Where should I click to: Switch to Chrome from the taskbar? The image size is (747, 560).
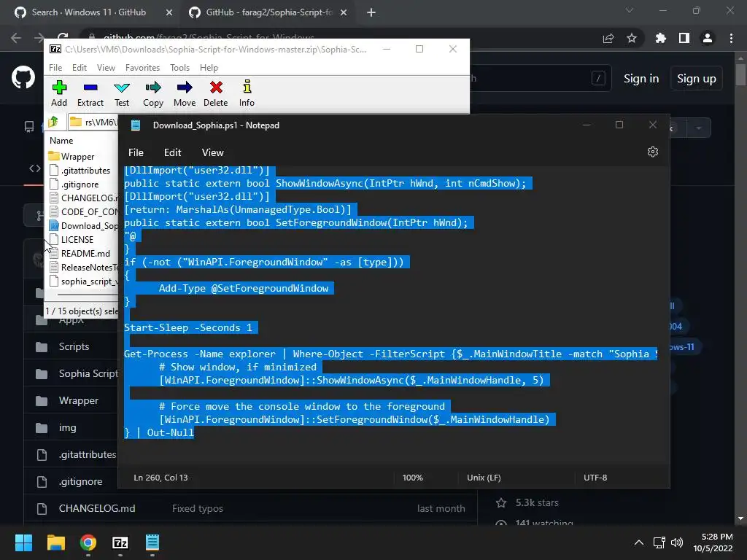pos(88,542)
